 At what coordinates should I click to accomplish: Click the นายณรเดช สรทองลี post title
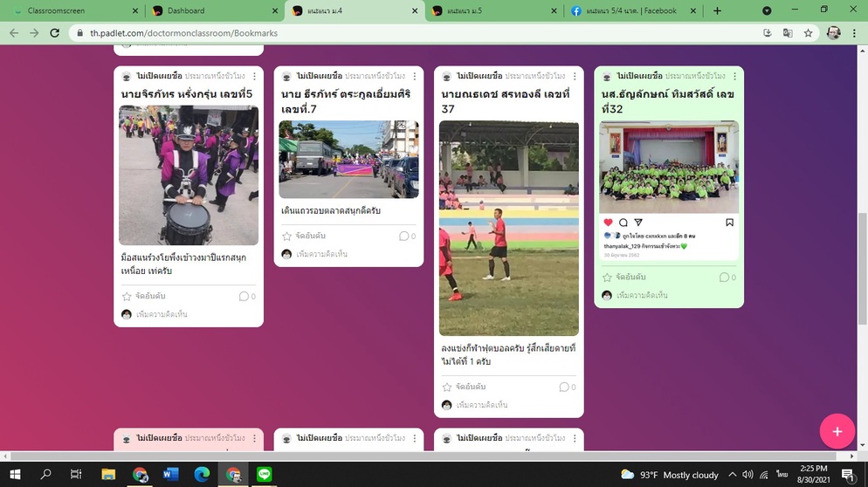506,101
